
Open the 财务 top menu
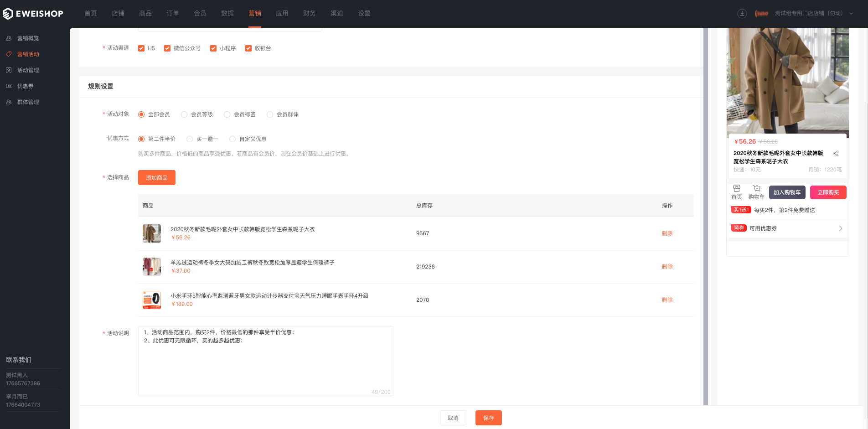click(310, 14)
